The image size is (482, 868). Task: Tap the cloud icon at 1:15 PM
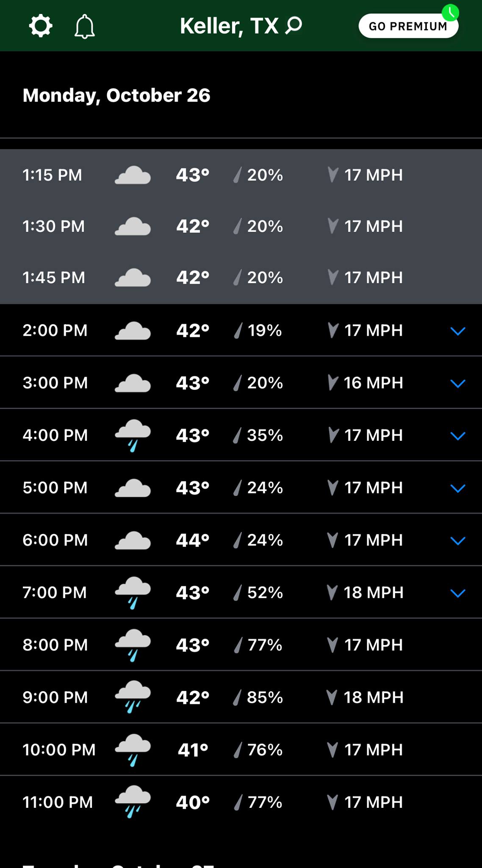133,175
